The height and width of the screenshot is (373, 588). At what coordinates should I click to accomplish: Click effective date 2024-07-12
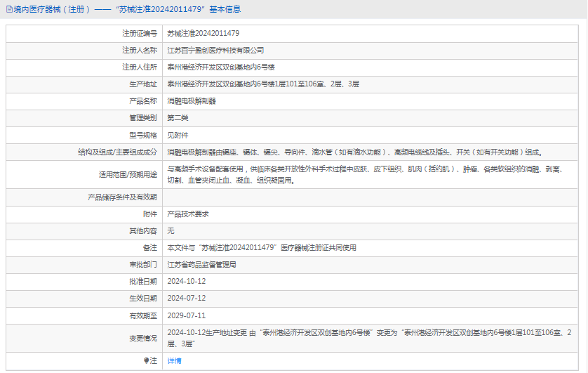(187, 299)
